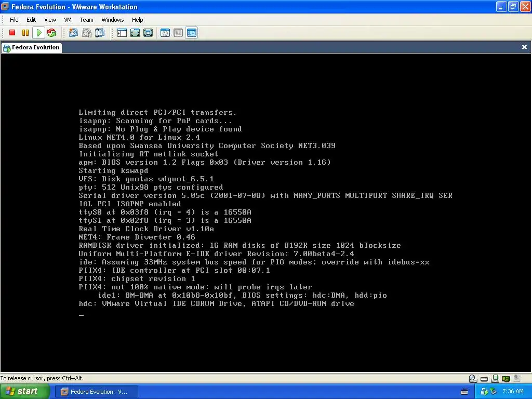Open the Windows menu
This screenshot has width=532, height=399.
[113, 20]
